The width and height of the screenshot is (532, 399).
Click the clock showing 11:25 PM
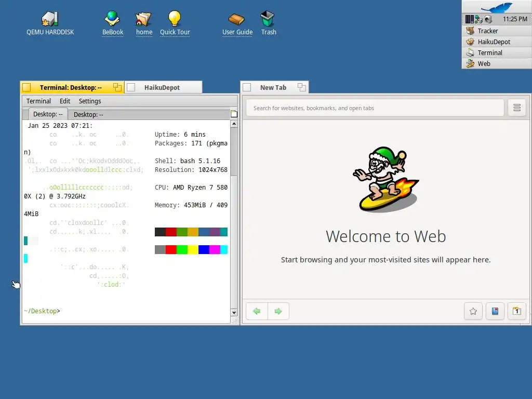pos(515,19)
